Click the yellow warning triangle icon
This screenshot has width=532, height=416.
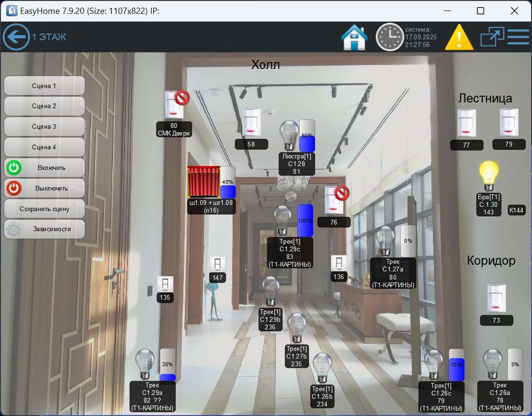point(458,37)
